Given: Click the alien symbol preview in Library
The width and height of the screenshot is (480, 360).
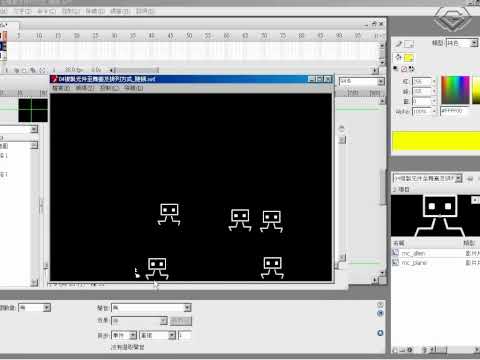Looking at the screenshot, I should coord(435,216).
